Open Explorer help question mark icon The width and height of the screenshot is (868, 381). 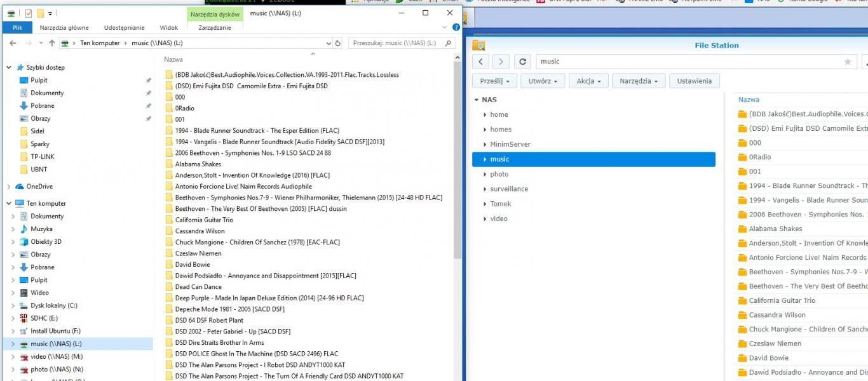pyautogui.click(x=456, y=27)
